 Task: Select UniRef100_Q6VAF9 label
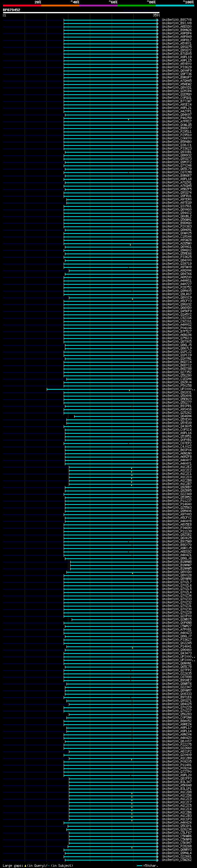click(177, 71)
